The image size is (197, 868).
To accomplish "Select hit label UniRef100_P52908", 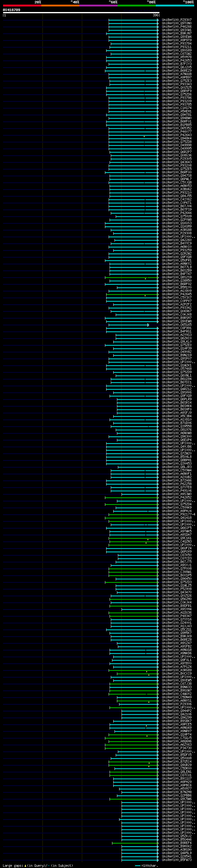I will [177, 589].
